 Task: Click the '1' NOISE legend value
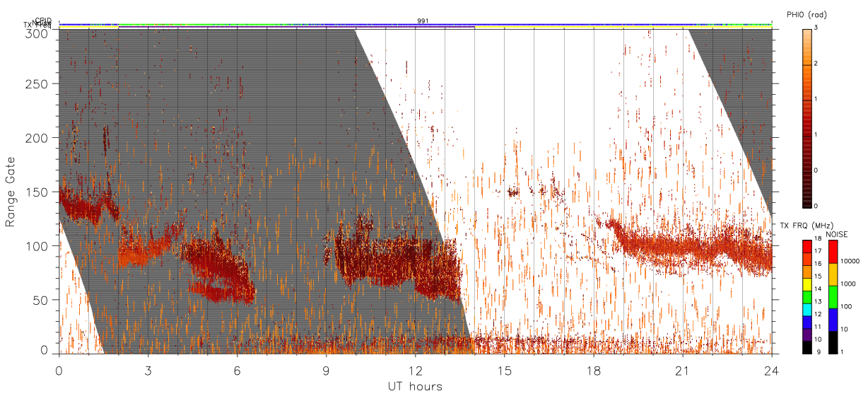pos(843,353)
